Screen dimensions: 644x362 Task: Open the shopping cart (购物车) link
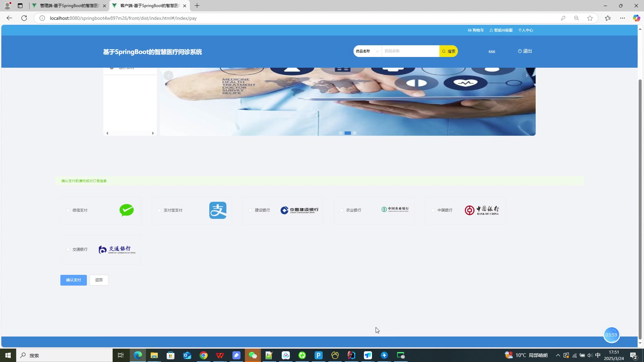[x=476, y=30]
